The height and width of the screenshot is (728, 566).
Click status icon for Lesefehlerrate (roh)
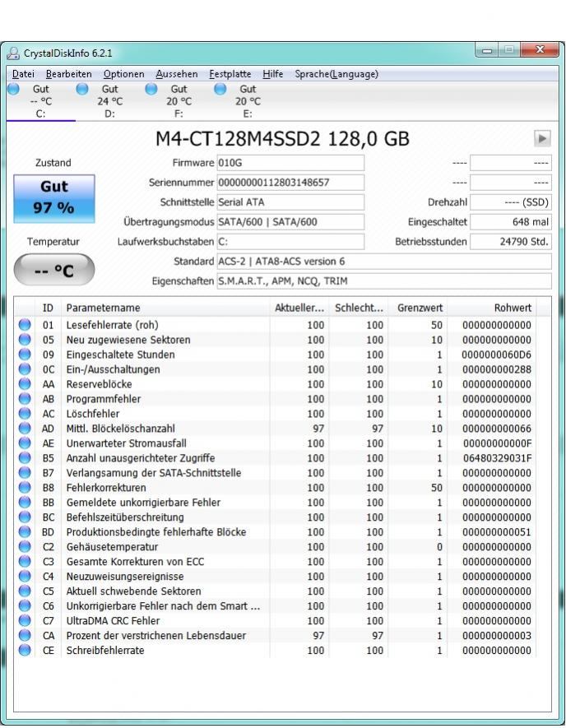(25, 325)
